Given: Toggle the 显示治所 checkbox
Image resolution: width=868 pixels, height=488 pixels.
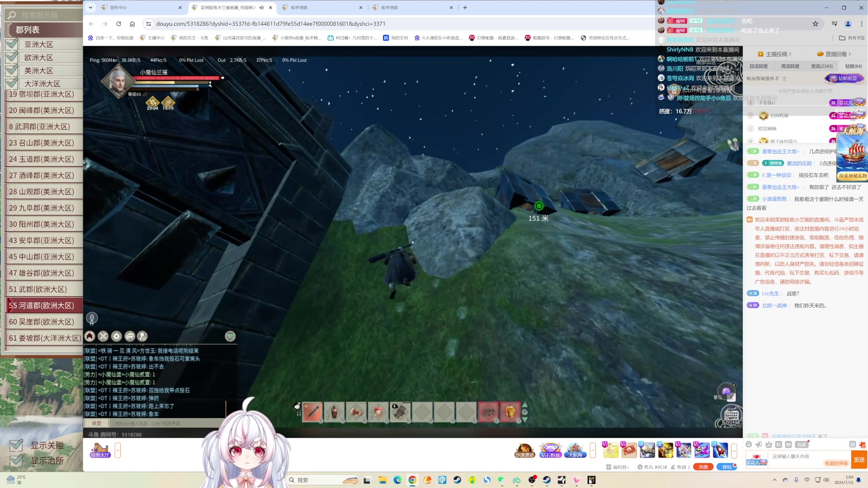Looking at the screenshot, I should point(16,461).
